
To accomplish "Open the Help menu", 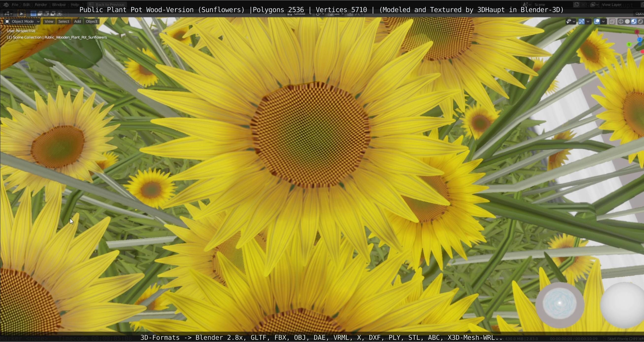I will coord(75,4).
